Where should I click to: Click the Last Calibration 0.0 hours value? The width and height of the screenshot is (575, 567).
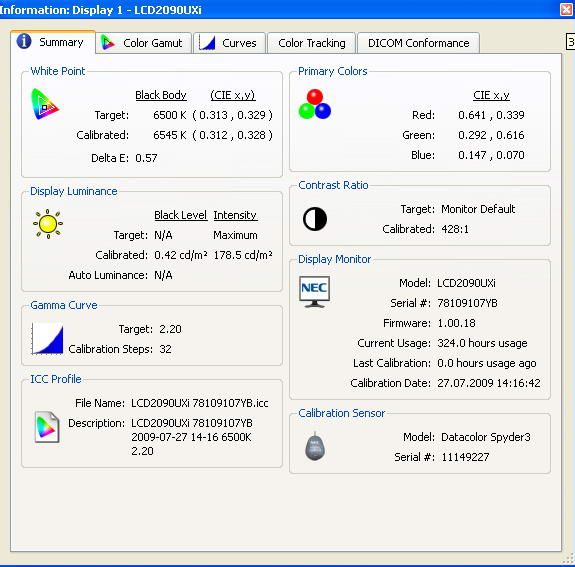point(487,363)
